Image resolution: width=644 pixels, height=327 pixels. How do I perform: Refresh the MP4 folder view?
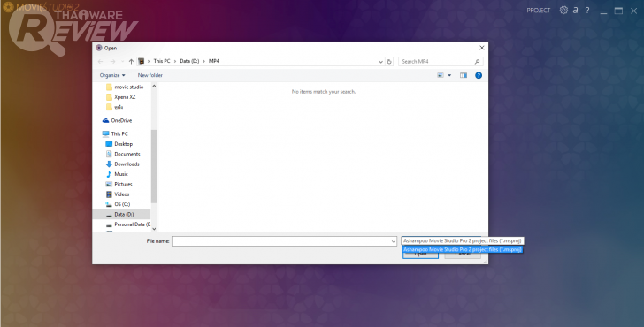(x=389, y=61)
